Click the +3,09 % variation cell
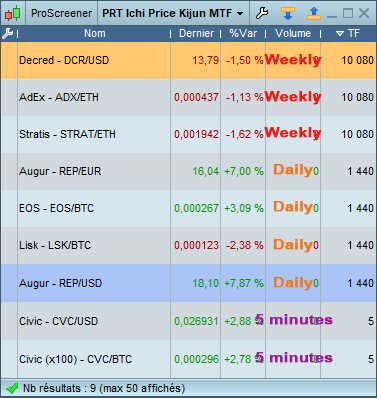This screenshot has width=377, height=398. [x=244, y=208]
